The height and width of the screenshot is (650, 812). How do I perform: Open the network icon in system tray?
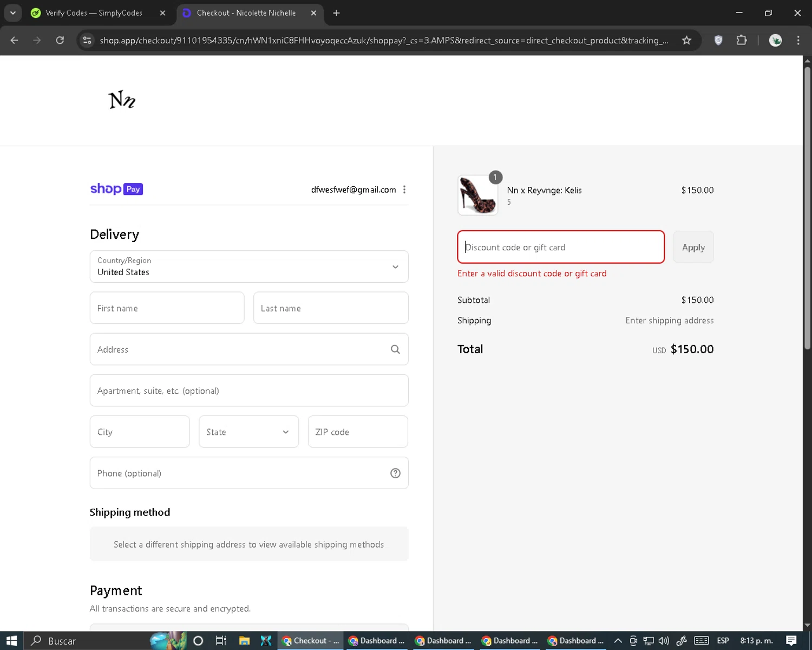(649, 641)
